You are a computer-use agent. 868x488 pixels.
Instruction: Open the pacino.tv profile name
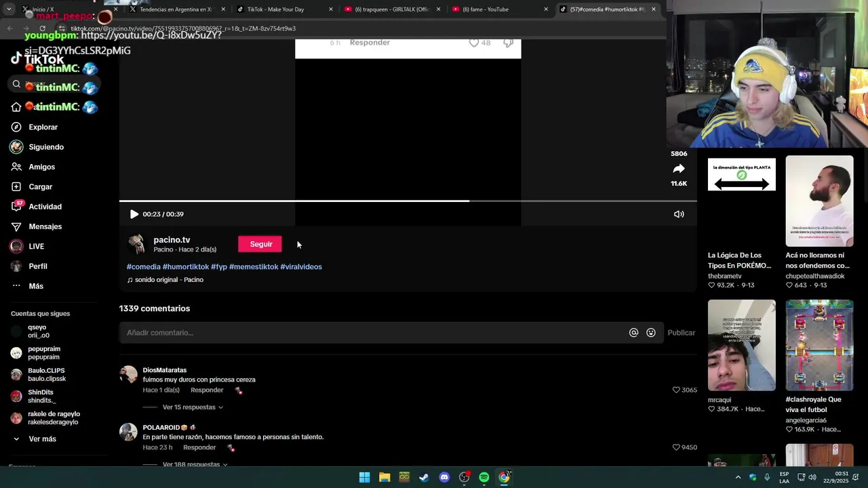tap(172, 240)
